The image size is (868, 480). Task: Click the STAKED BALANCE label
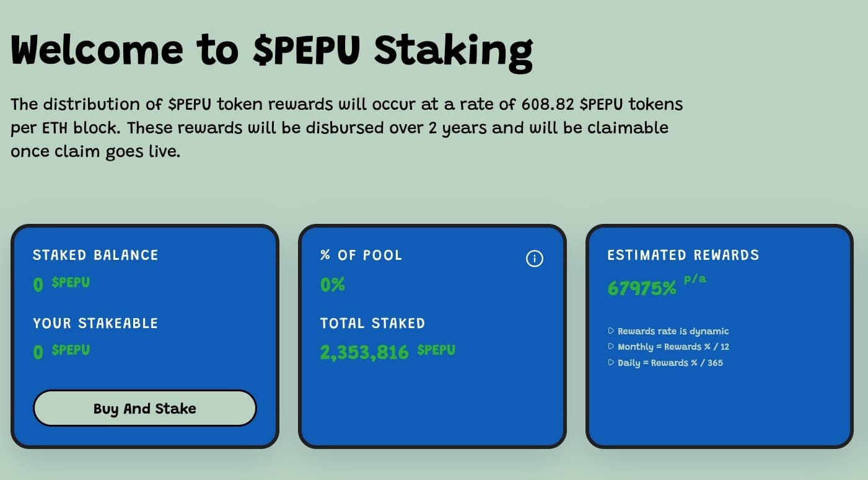tap(95, 255)
